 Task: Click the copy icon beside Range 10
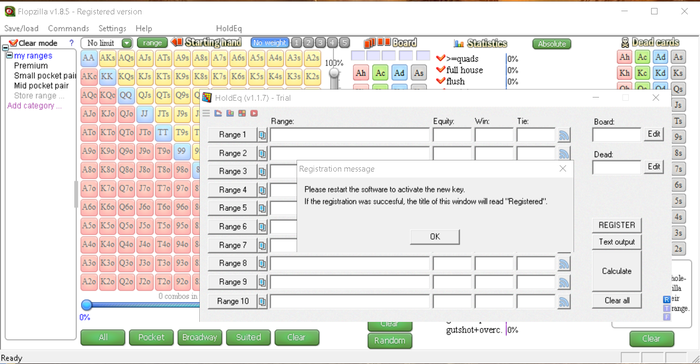(x=262, y=301)
